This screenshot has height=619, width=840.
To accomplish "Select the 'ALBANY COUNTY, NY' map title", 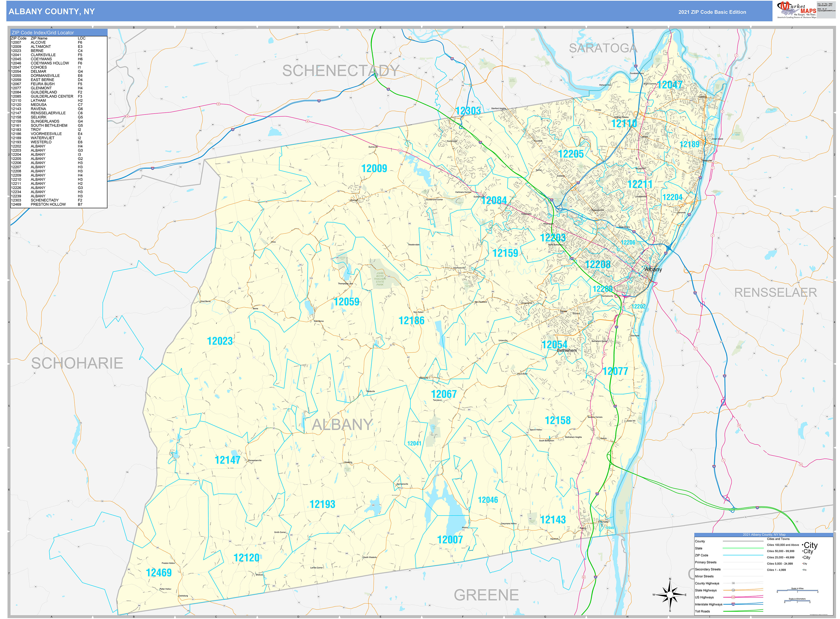I will (x=52, y=12).
